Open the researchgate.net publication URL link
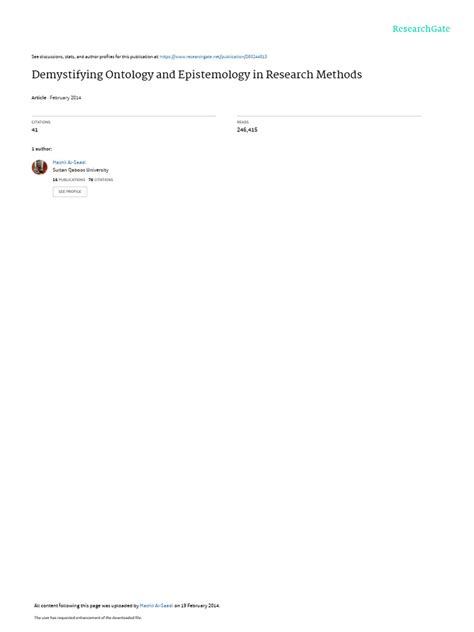This screenshot has width=474, height=632. (213, 57)
